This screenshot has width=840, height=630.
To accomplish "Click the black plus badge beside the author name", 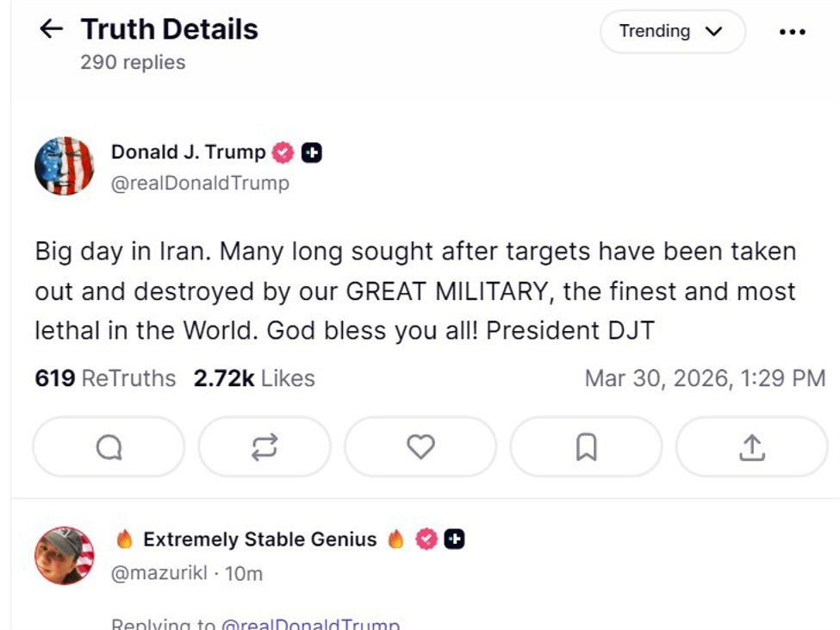I will (312, 153).
